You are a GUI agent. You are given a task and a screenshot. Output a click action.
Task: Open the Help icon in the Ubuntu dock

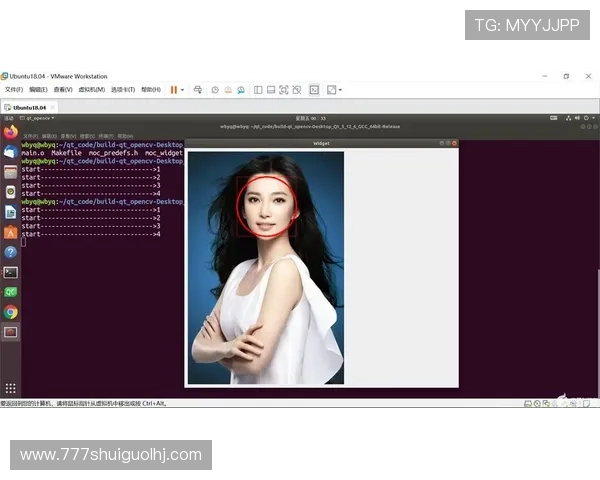pos(11,252)
